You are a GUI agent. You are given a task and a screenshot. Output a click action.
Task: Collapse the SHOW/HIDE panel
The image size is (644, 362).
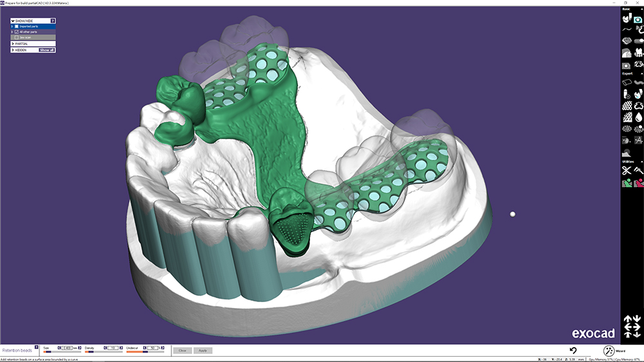click(x=13, y=21)
